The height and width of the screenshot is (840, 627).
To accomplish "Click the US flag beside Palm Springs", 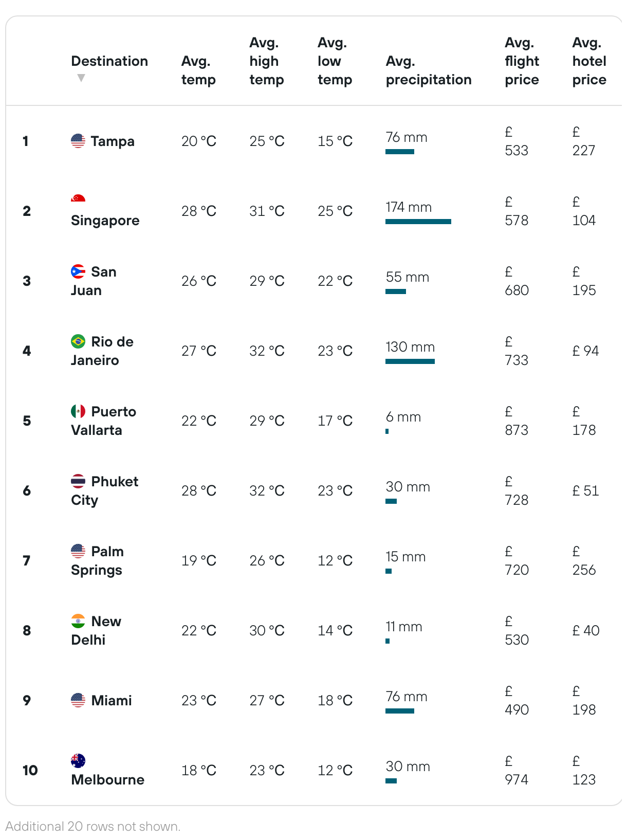I will tap(78, 551).
